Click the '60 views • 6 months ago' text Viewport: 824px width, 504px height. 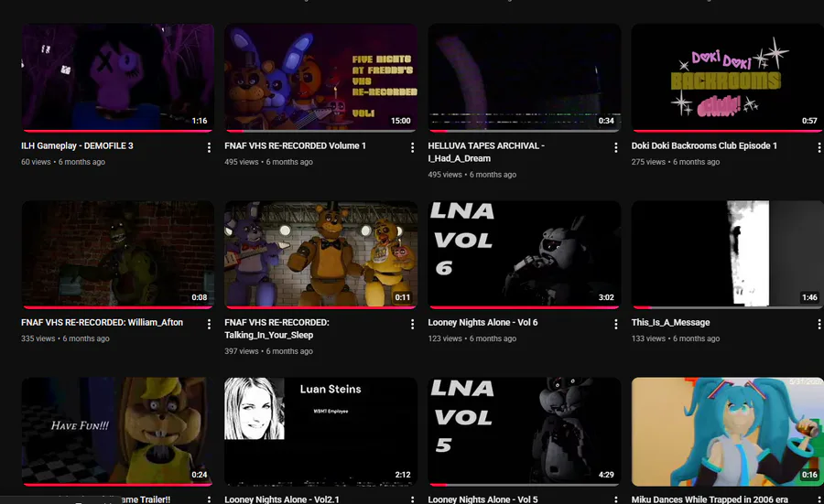[x=63, y=162]
